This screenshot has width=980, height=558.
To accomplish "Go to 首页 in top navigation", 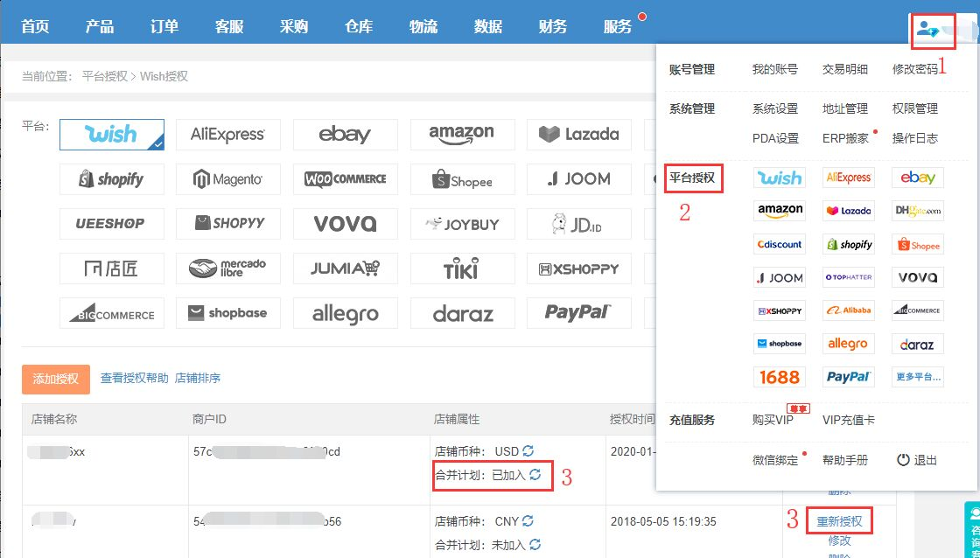I will (35, 26).
